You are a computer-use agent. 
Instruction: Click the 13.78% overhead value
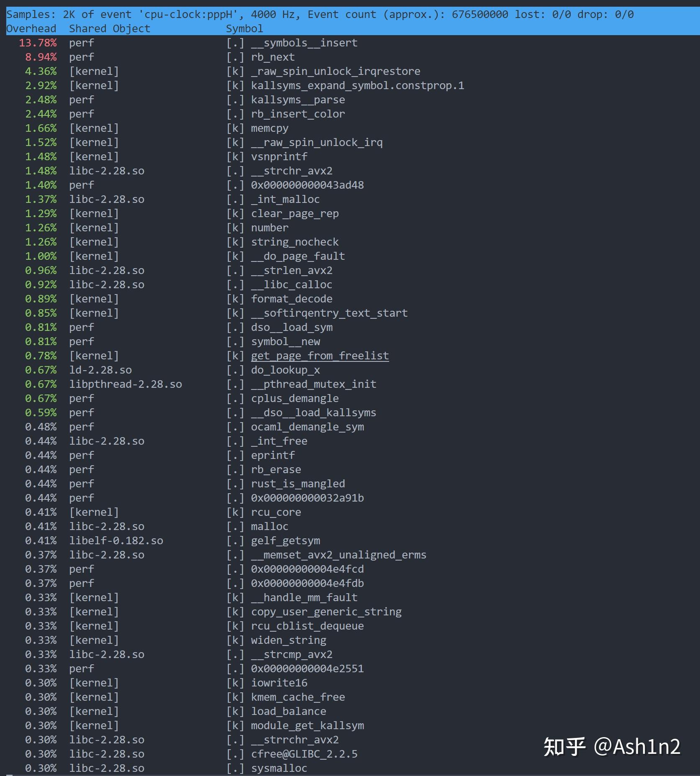pyautogui.click(x=38, y=43)
